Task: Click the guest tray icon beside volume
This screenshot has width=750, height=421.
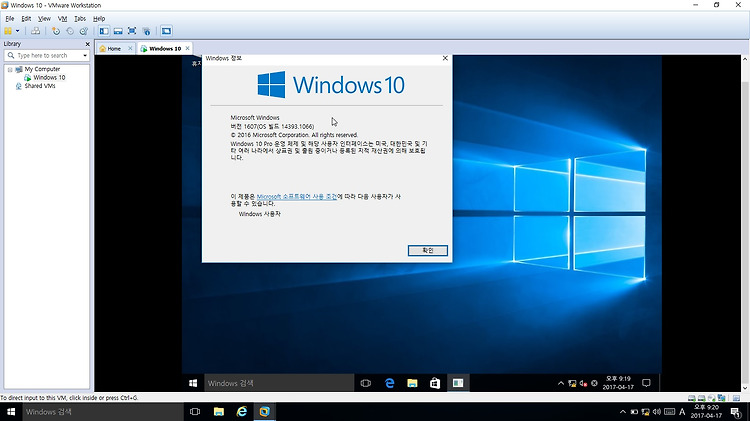Action: (x=594, y=383)
